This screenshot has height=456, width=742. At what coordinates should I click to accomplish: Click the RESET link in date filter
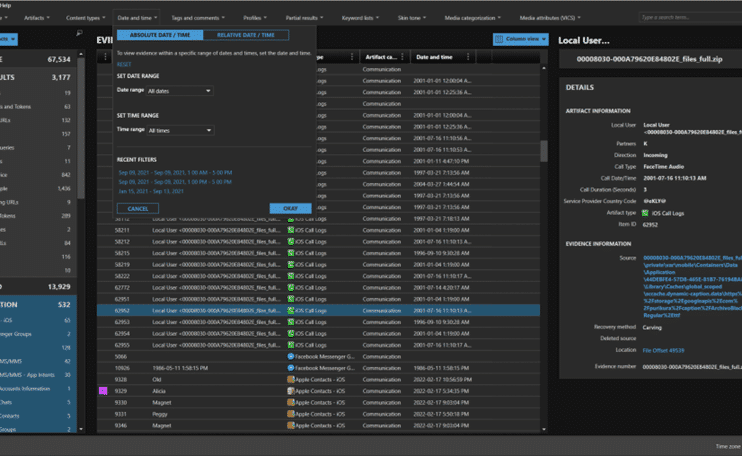click(124, 64)
